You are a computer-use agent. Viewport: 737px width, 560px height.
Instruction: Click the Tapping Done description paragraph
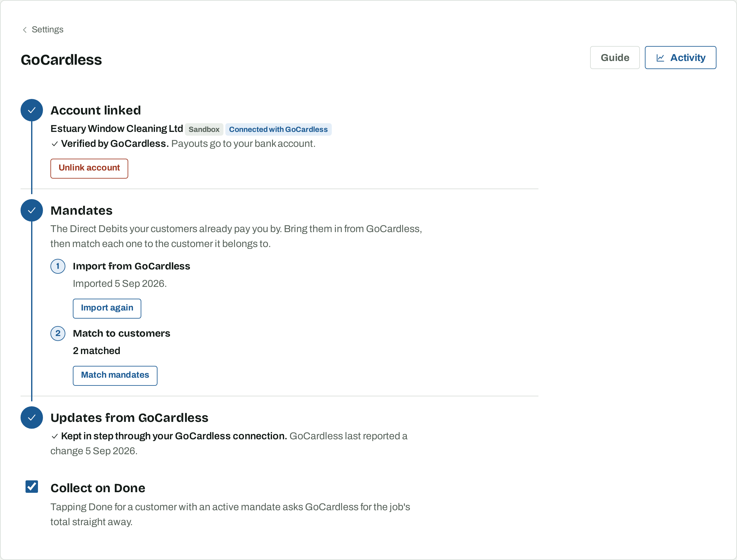[230, 514]
